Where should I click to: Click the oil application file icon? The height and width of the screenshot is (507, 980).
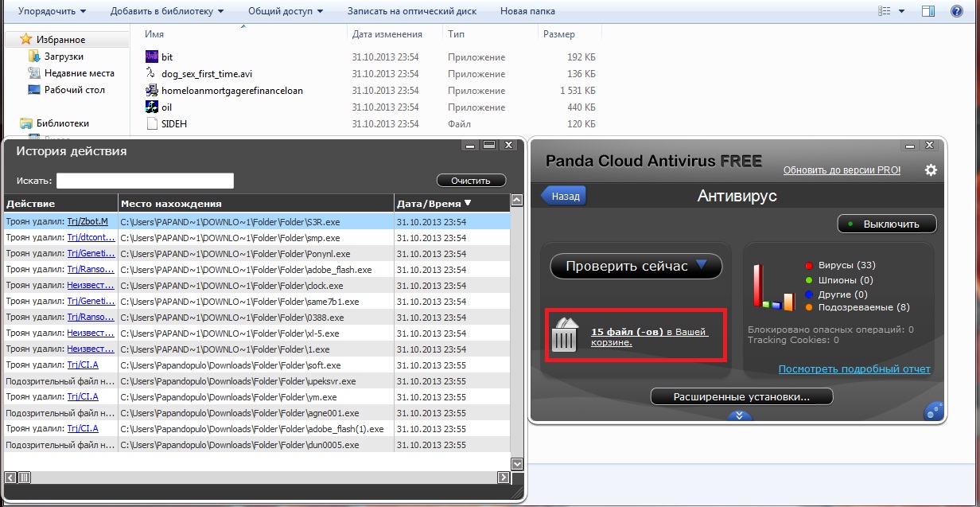tap(153, 107)
